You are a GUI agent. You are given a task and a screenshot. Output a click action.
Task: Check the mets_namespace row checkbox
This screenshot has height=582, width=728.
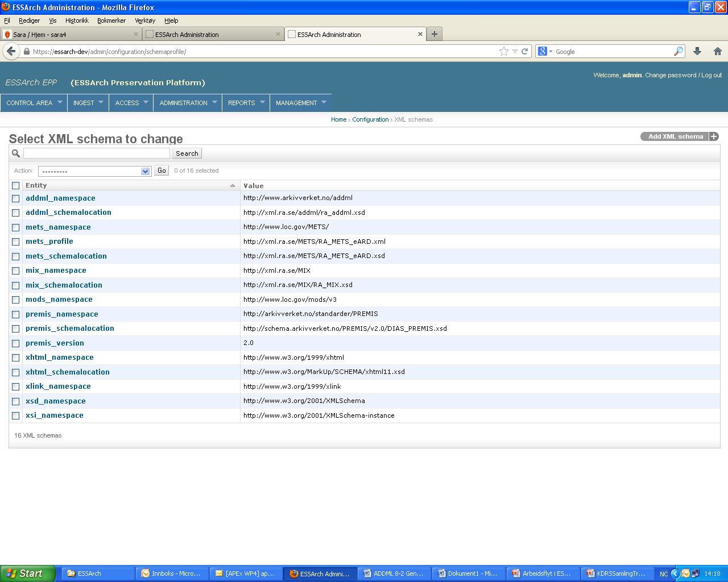coord(16,227)
